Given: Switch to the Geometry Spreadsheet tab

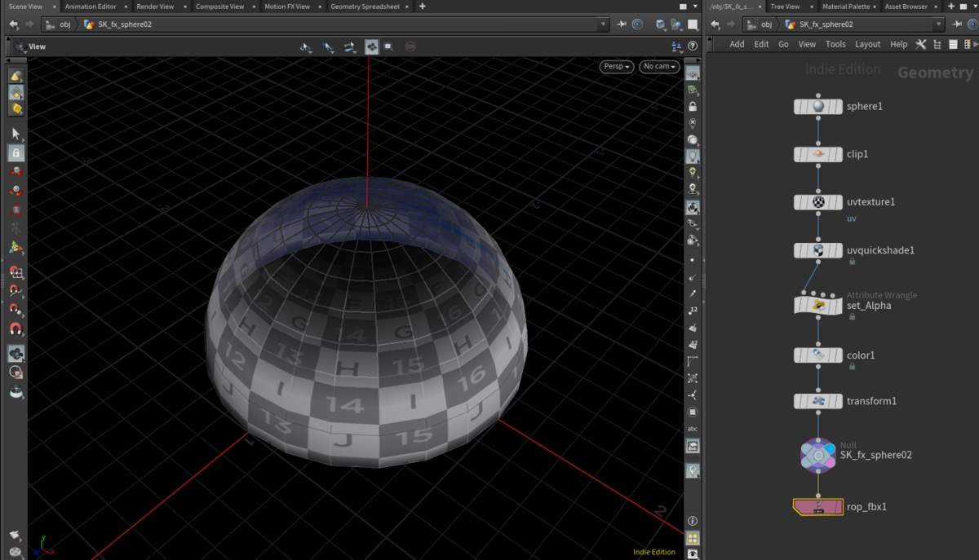Looking at the screenshot, I should pyautogui.click(x=365, y=7).
